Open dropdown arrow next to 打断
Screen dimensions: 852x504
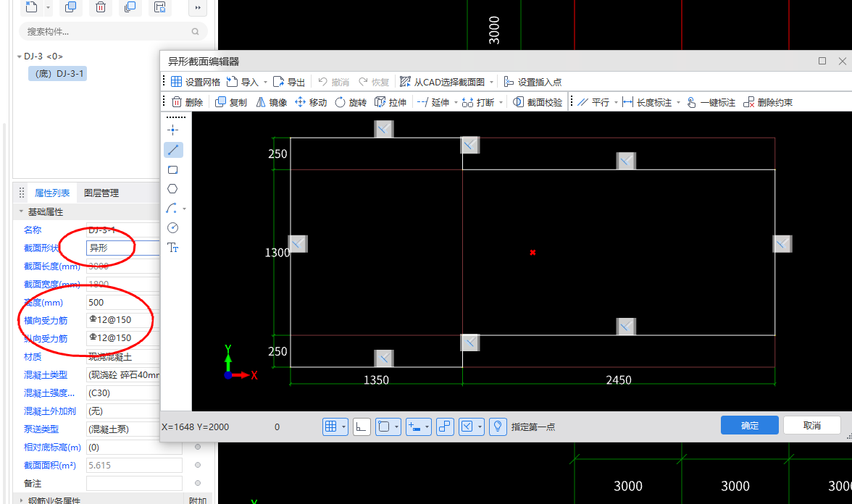tap(501, 102)
